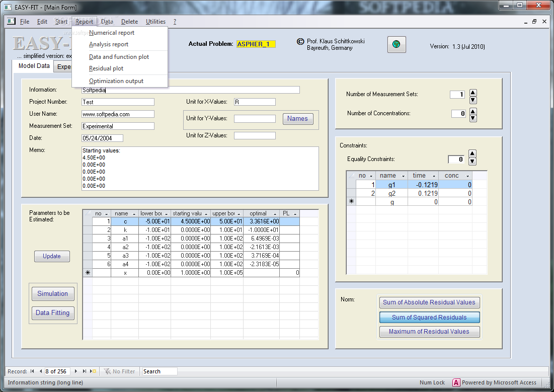554x392 pixels.
Task: Open the Edit menu
Action: [x=42, y=22]
